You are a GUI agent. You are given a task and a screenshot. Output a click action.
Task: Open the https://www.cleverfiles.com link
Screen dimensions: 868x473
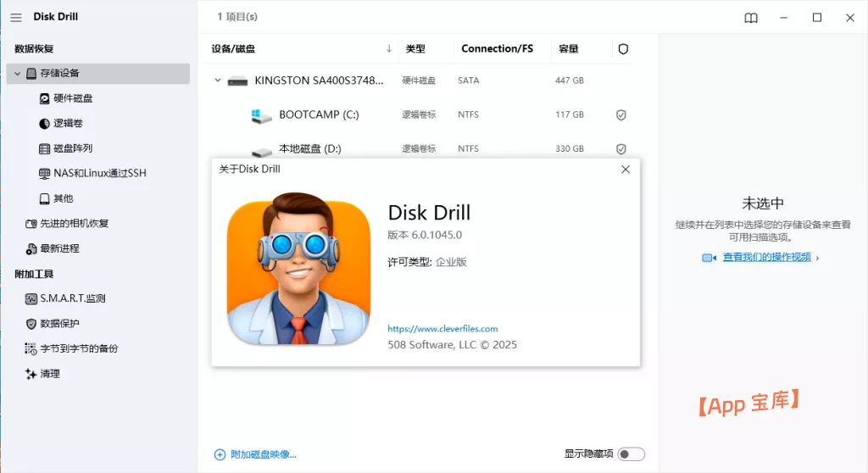click(x=442, y=328)
